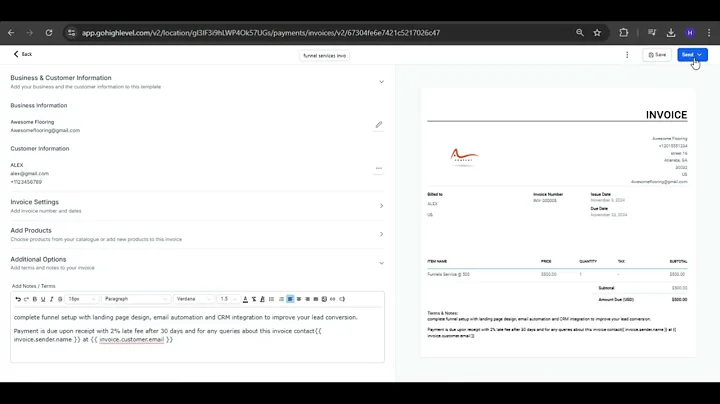Reload the page in the browser

click(49, 33)
